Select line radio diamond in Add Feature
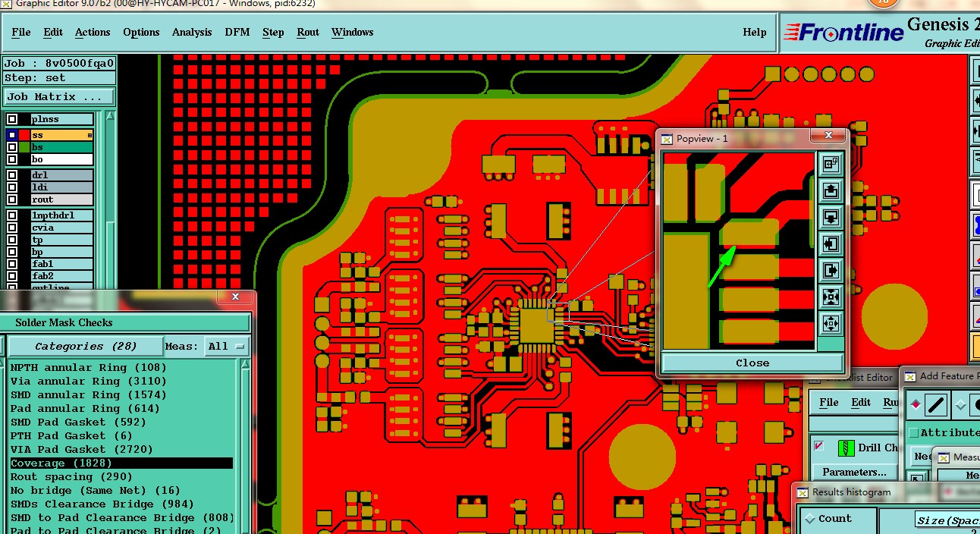 pos(916,405)
